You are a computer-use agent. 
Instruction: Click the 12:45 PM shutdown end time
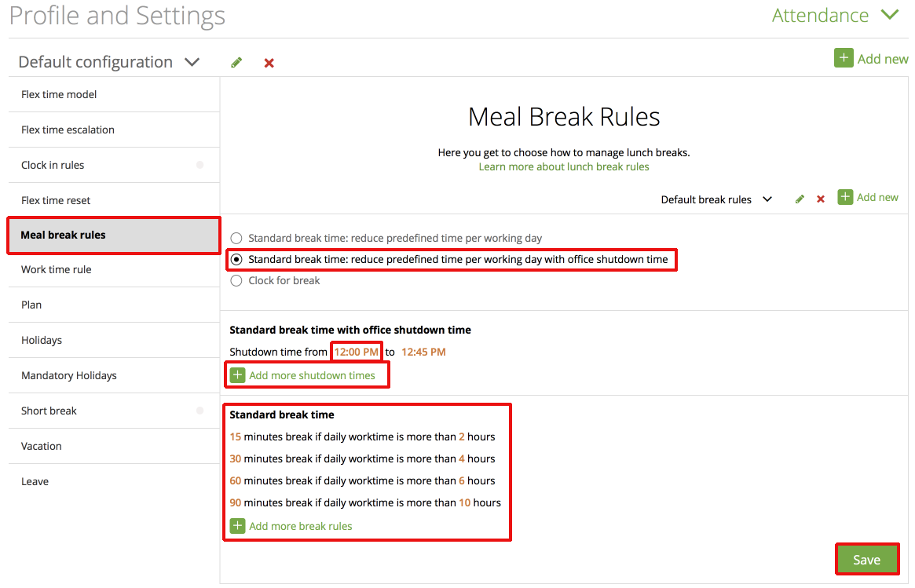tap(423, 352)
